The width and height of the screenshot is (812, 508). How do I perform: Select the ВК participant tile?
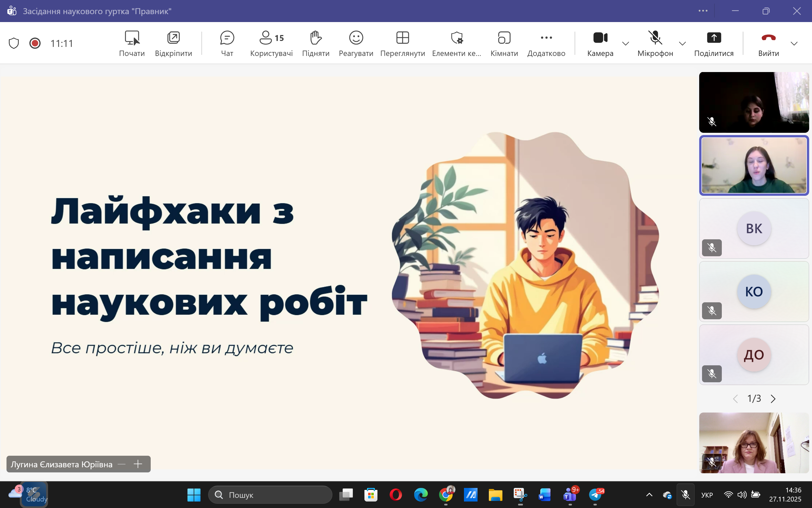point(754,229)
